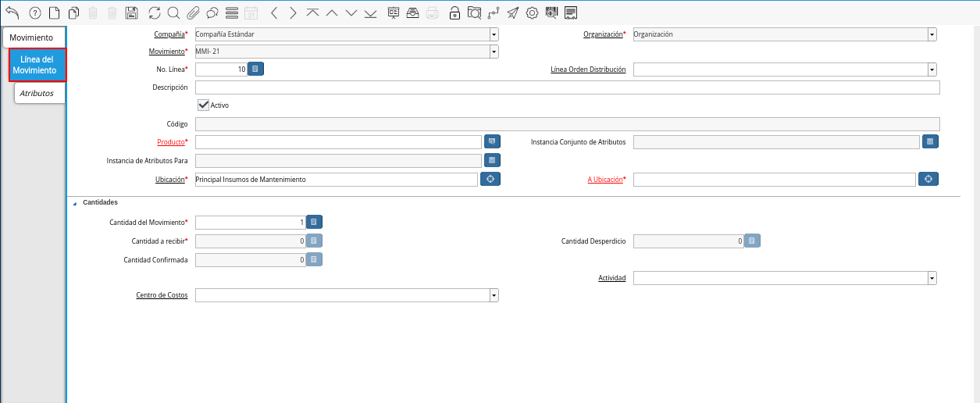Open the help question mark icon
The height and width of the screenshot is (403, 980).
[x=34, y=12]
